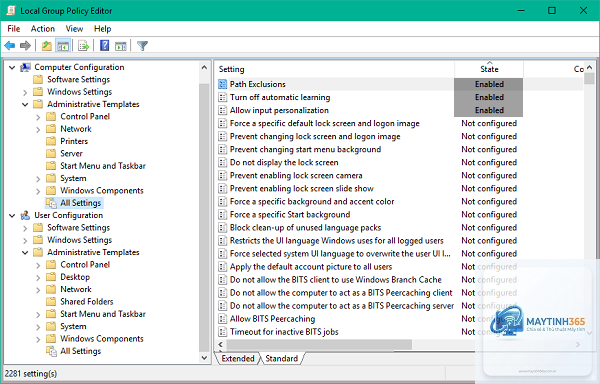Screen dimensions: 600x384
Task: Go up one level folder icon
Action: pos(47,46)
